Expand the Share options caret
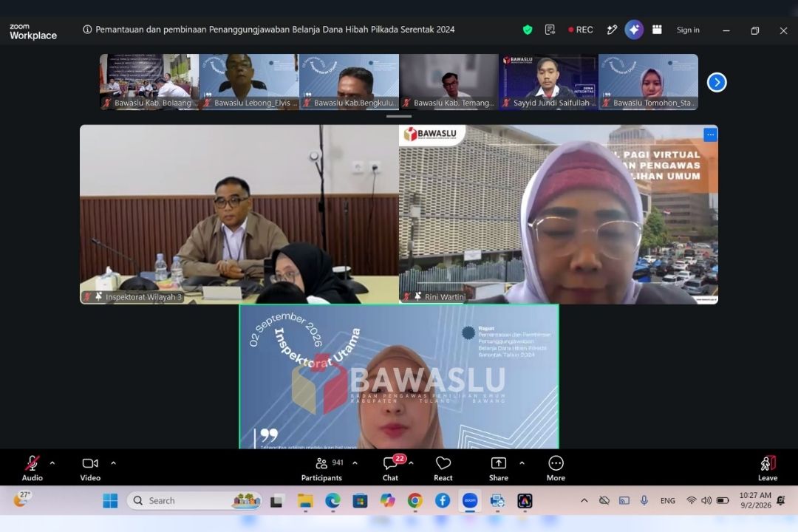 (x=522, y=463)
